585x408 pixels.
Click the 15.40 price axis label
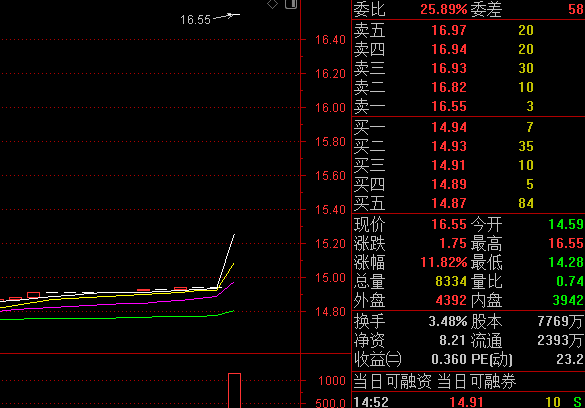(x=331, y=210)
